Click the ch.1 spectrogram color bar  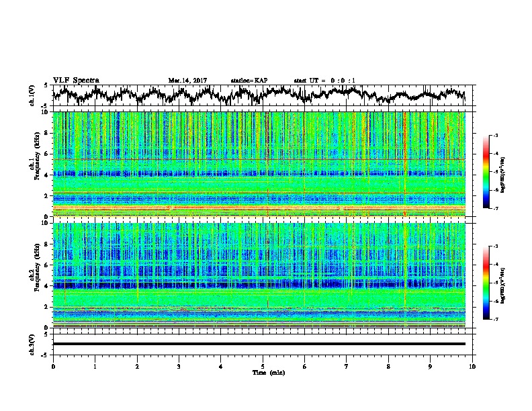(486, 171)
